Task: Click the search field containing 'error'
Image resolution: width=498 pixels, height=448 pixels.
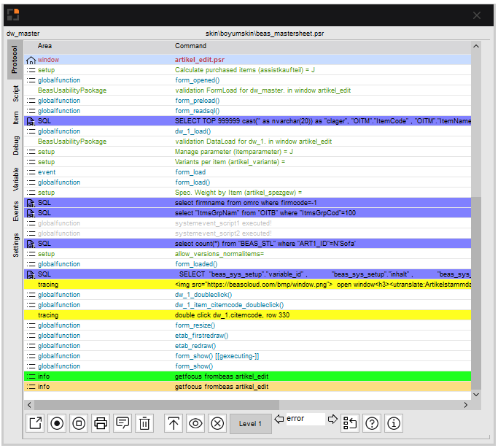Action: click(305, 419)
